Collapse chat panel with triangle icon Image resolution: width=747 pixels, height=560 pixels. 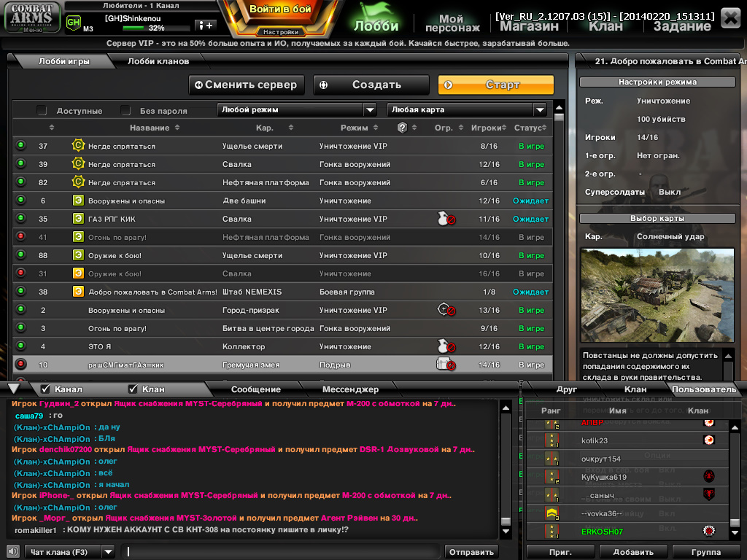pyautogui.click(x=14, y=389)
